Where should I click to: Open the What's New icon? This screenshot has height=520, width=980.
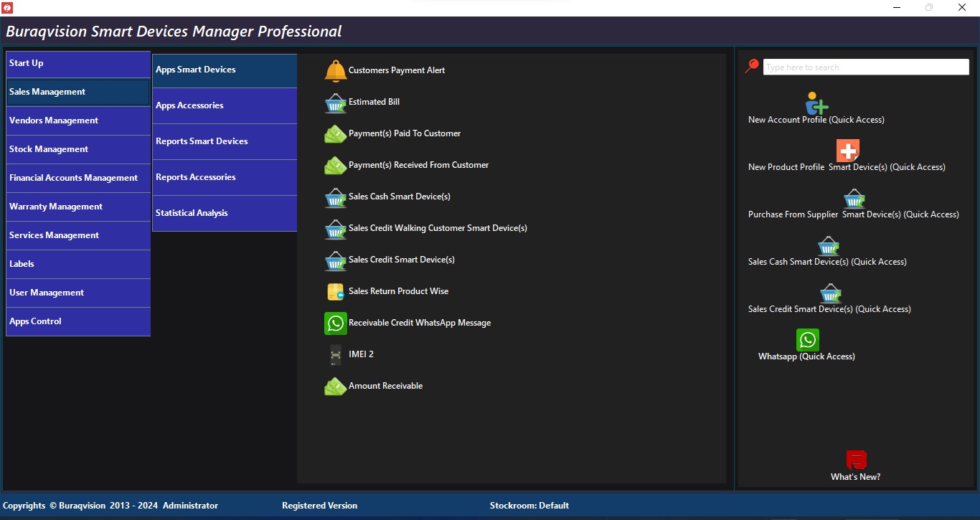point(856,460)
